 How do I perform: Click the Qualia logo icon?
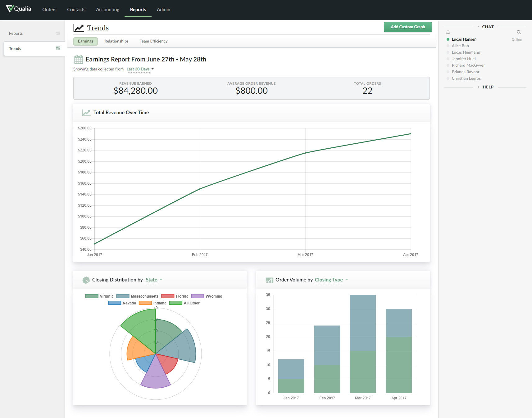(10, 9)
